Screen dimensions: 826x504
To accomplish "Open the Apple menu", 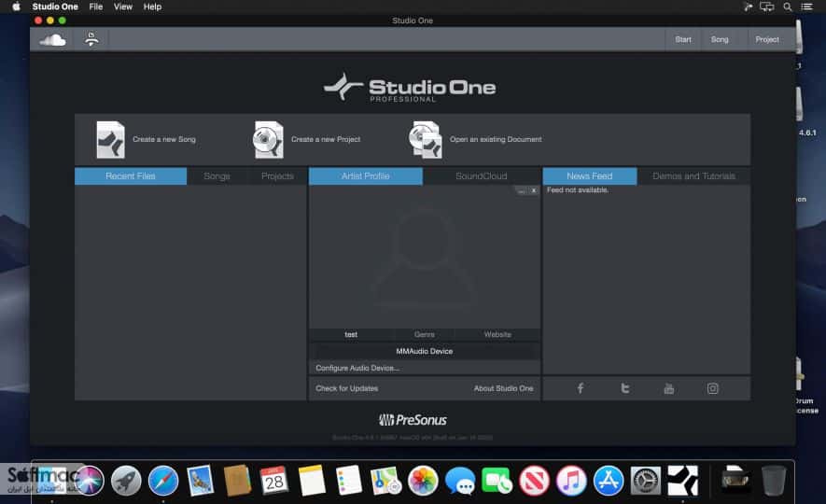I will 16,7.
